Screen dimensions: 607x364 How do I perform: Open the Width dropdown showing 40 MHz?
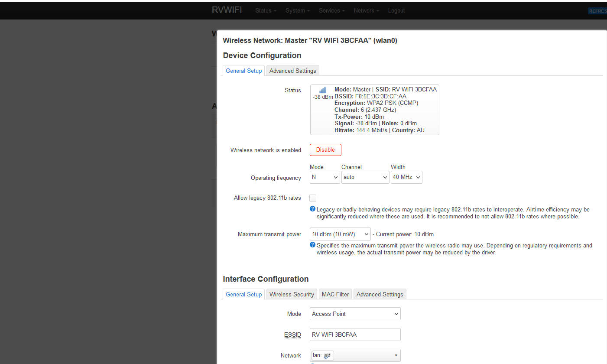406,177
